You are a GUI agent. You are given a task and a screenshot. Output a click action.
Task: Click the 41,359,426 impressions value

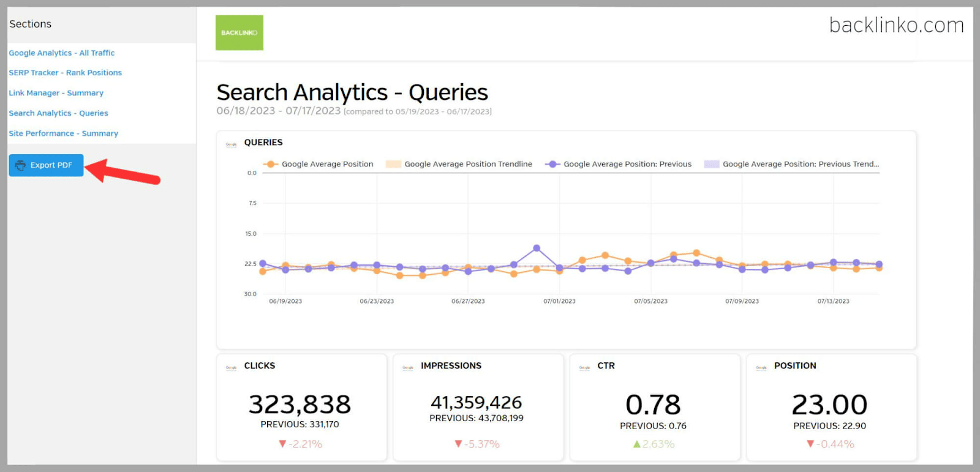click(x=476, y=403)
